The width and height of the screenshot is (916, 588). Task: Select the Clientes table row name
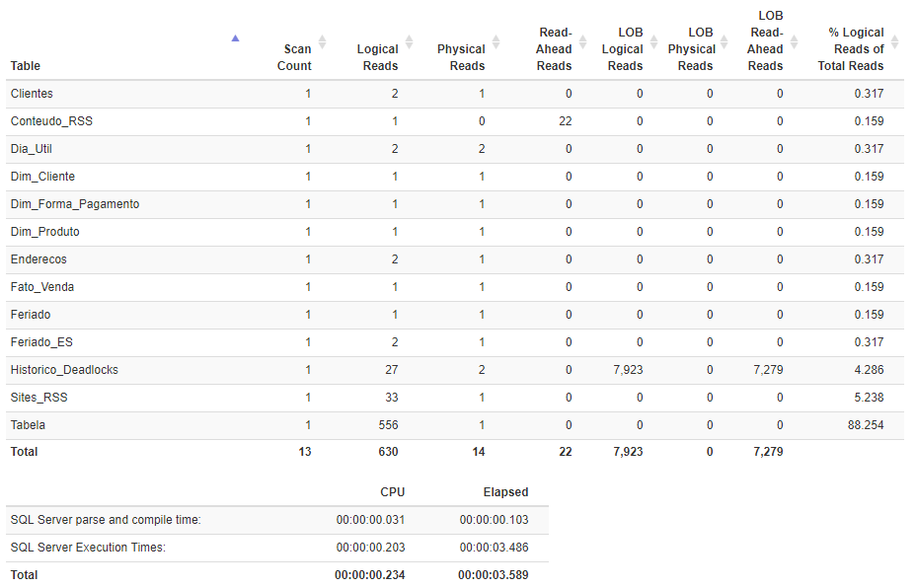(32, 94)
